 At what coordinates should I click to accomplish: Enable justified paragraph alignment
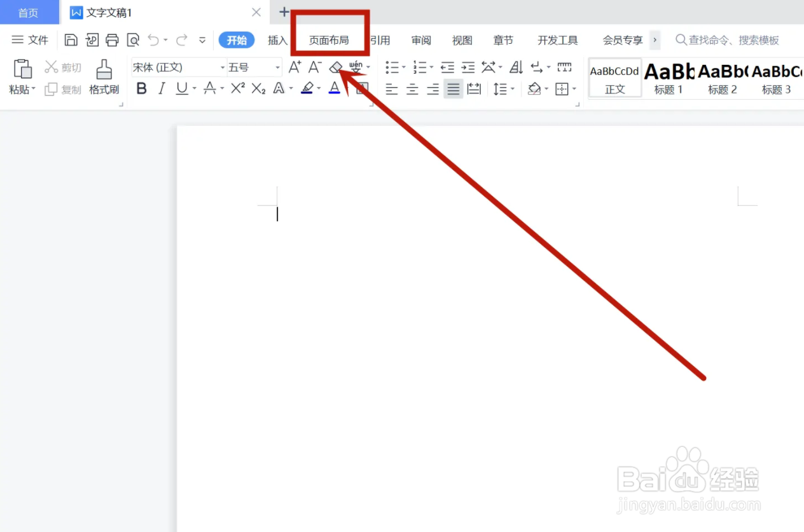(453, 89)
